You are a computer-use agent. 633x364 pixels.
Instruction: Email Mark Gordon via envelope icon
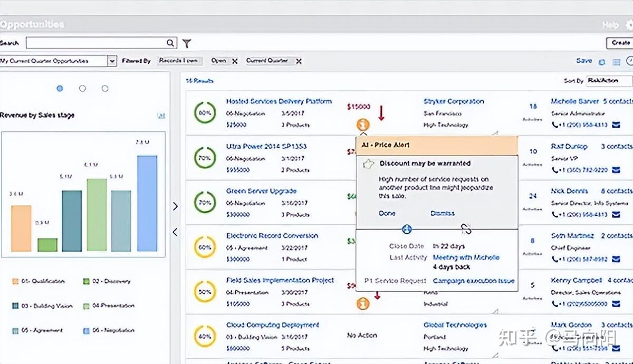(616, 348)
